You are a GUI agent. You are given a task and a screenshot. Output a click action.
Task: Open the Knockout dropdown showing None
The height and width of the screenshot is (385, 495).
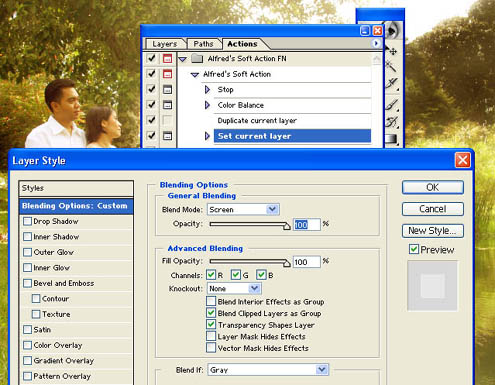point(234,288)
